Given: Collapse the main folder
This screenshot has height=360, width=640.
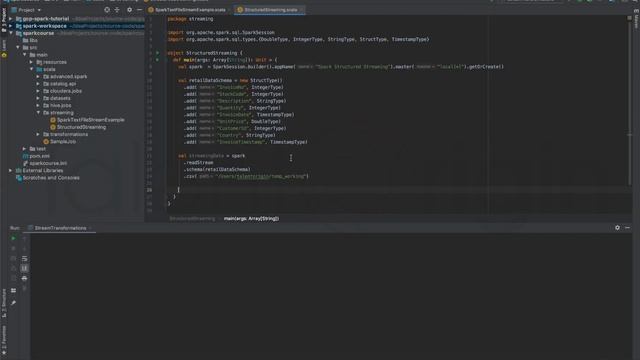Looking at the screenshot, I should (x=24, y=55).
